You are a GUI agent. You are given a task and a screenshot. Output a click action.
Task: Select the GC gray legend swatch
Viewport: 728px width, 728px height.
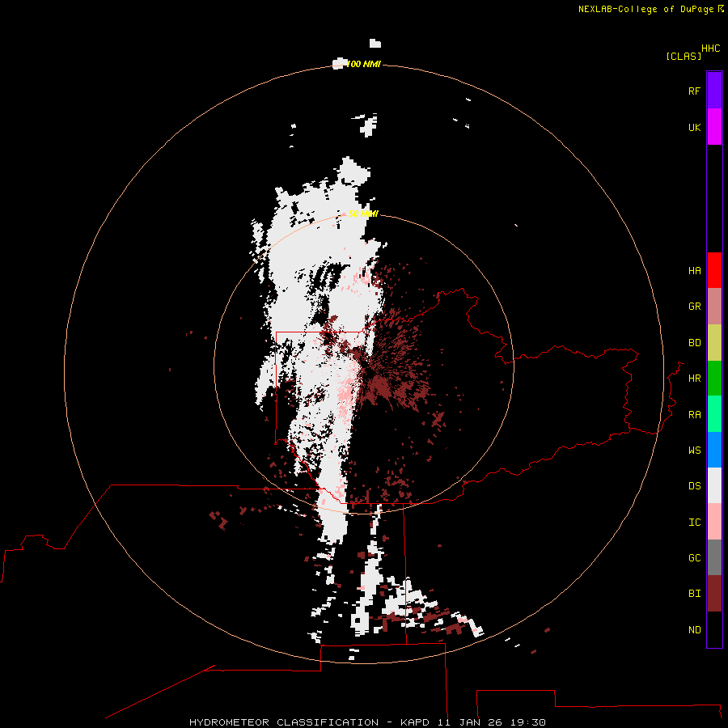tap(714, 557)
